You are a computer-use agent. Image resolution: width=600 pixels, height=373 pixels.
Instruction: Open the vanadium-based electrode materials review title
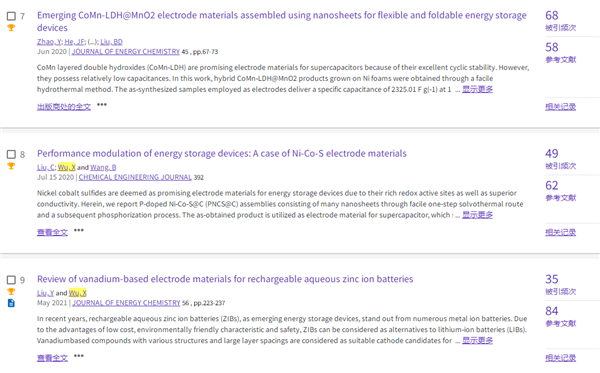[225, 279]
